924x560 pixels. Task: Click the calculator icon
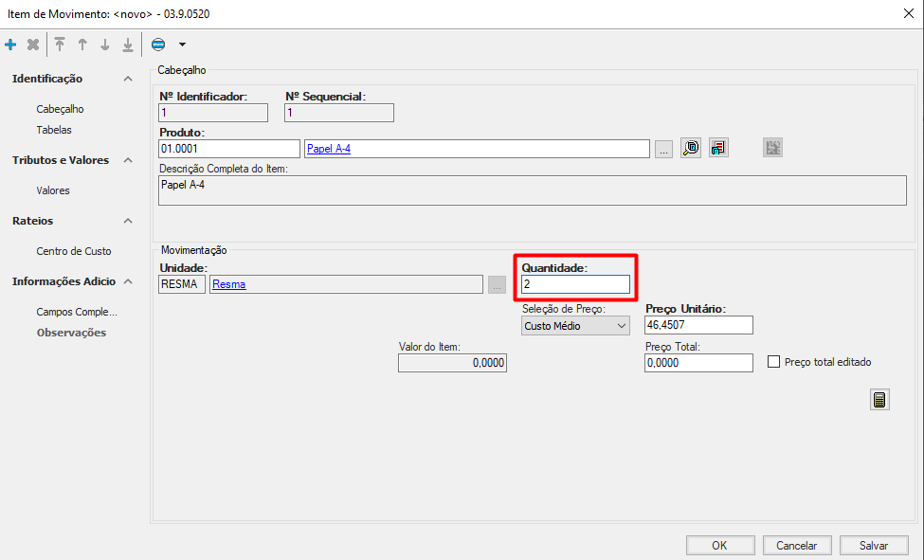(x=879, y=400)
